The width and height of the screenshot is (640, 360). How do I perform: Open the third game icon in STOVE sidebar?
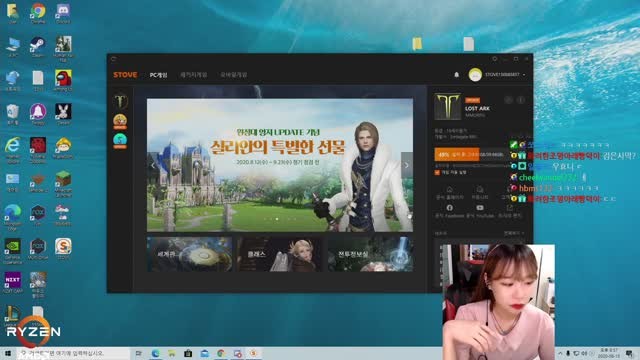(x=120, y=141)
